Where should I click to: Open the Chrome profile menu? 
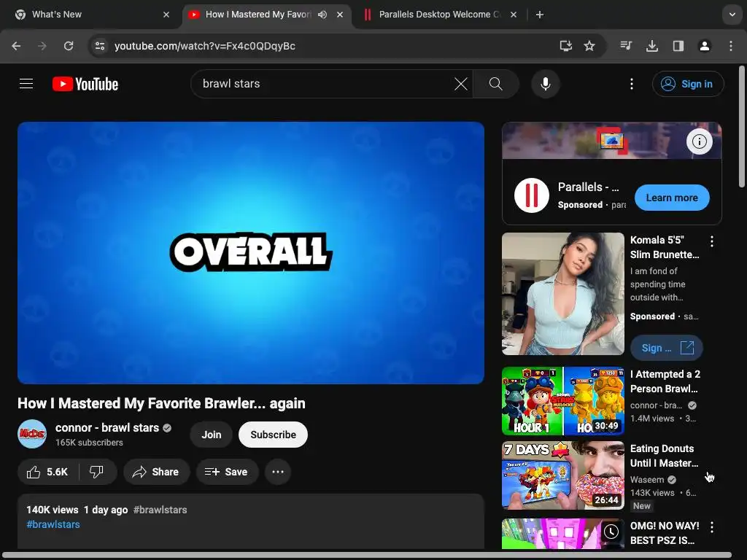pyautogui.click(x=705, y=46)
